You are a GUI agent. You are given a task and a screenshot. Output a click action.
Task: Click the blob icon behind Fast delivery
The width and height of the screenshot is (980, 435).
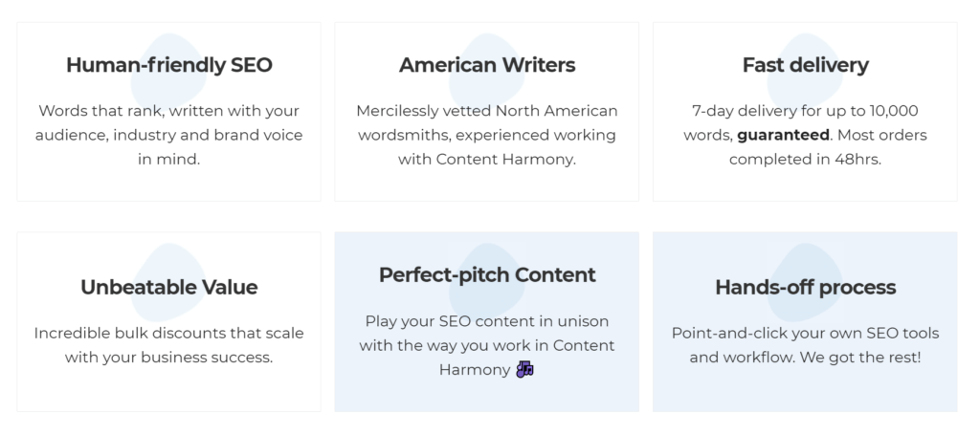pyautogui.click(x=805, y=73)
